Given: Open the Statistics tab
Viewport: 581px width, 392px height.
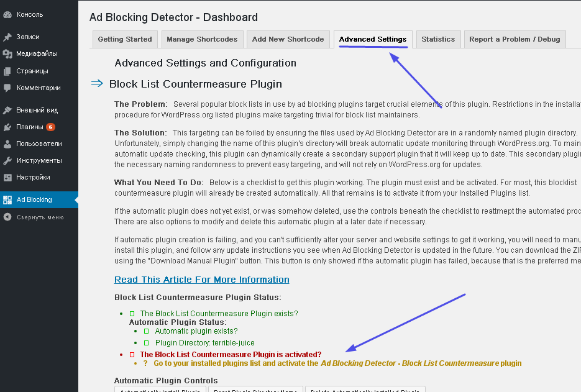Looking at the screenshot, I should [x=438, y=39].
